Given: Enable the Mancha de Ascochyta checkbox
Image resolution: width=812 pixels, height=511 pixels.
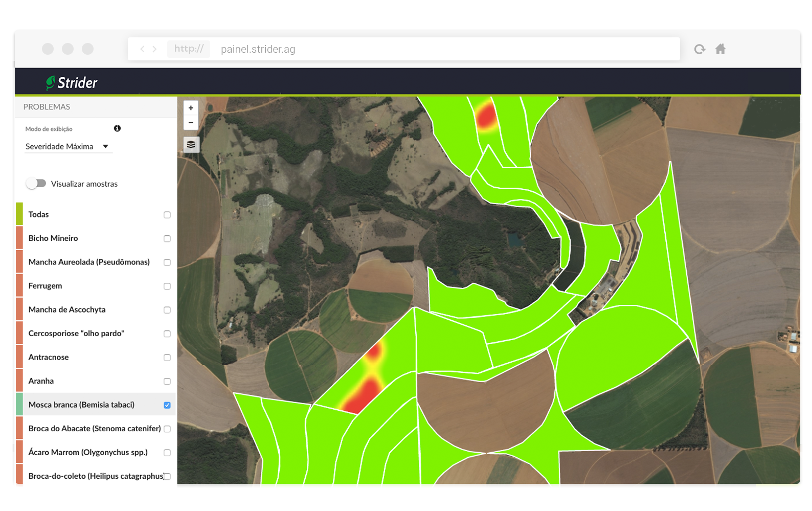Looking at the screenshot, I should tap(167, 310).
